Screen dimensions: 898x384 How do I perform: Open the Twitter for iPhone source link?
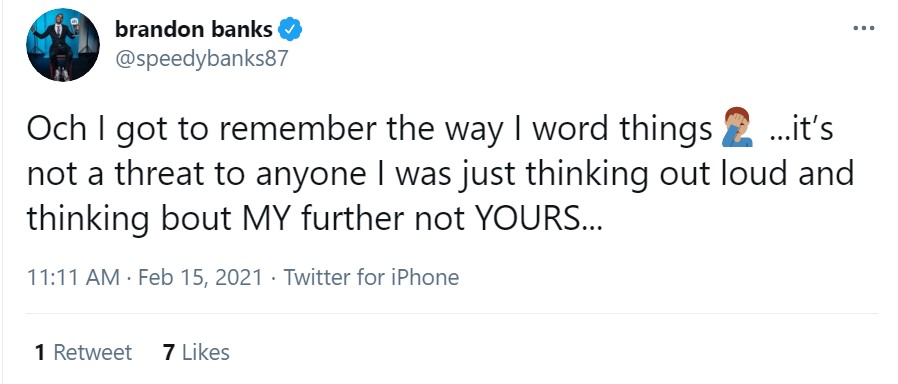pos(371,278)
